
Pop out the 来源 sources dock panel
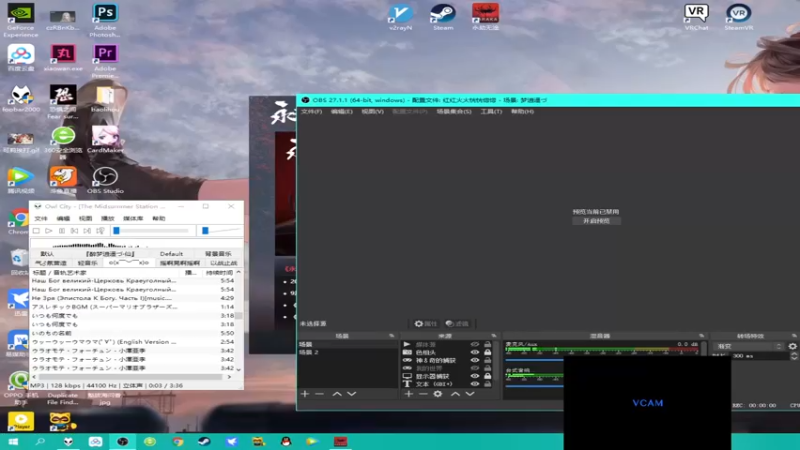tap(494, 336)
